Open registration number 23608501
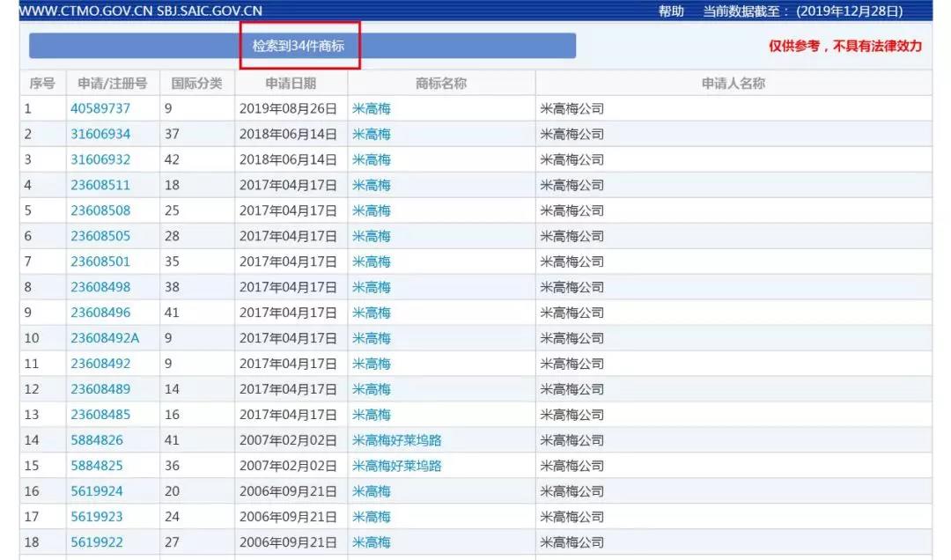This screenshot has width=951, height=560. tap(100, 262)
